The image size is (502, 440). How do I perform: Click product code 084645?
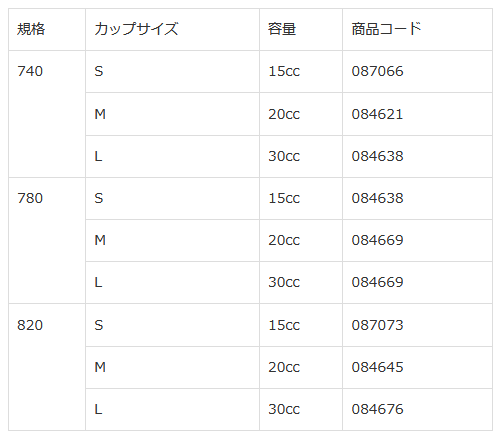(x=377, y=367)
